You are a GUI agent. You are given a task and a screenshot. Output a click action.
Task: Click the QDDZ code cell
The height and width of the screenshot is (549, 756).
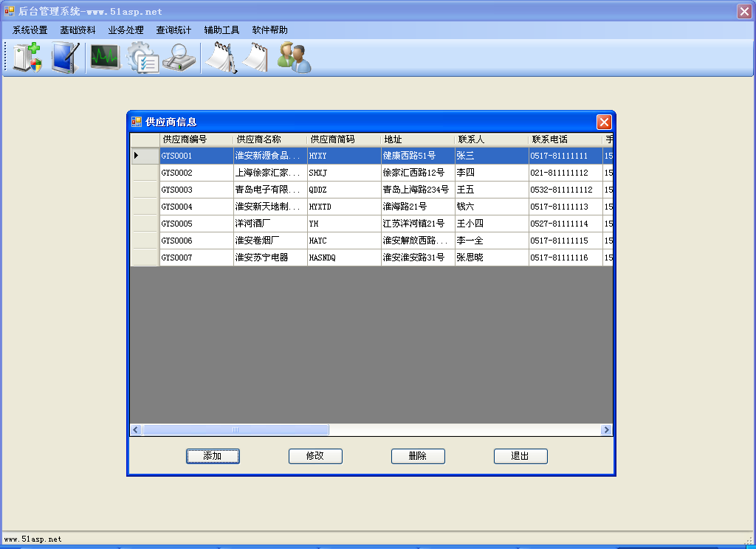coord(344,190)
